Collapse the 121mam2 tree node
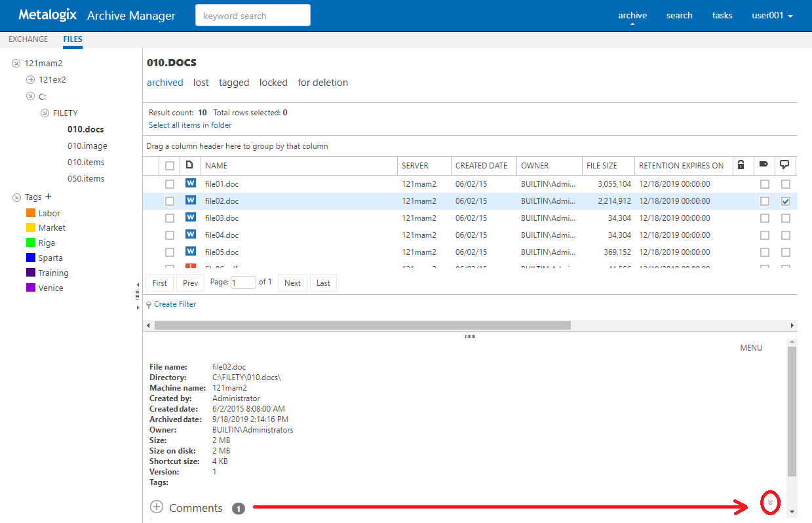Screen dimensions: 812x523 (x=16, y=64)
